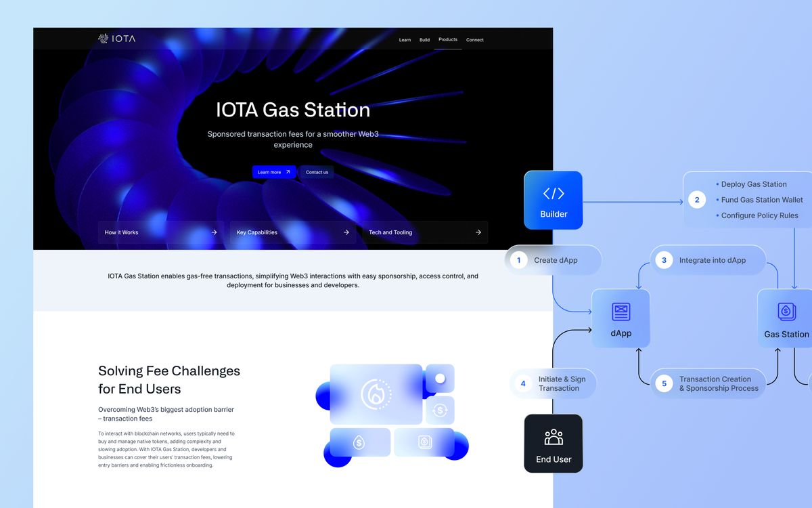This screenshot has height=508, width=812.
Task: Click the Deploy Gas Station bullet text
Action: 754,184
